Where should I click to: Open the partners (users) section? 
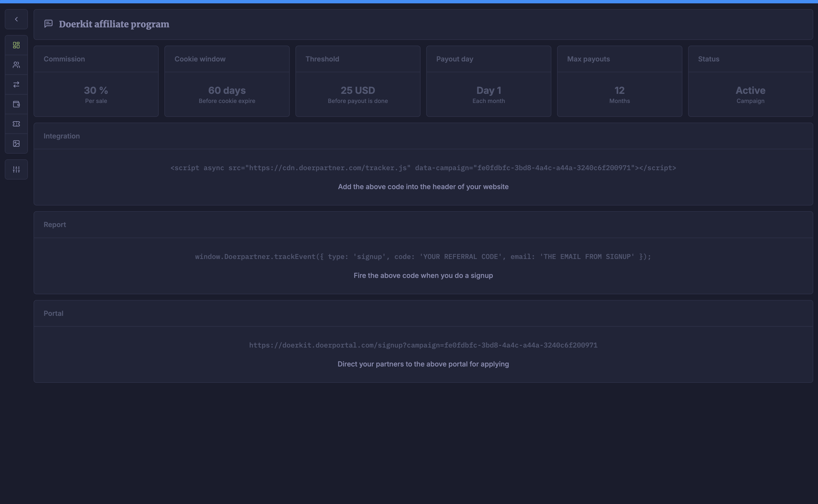[x=16, y=65]
